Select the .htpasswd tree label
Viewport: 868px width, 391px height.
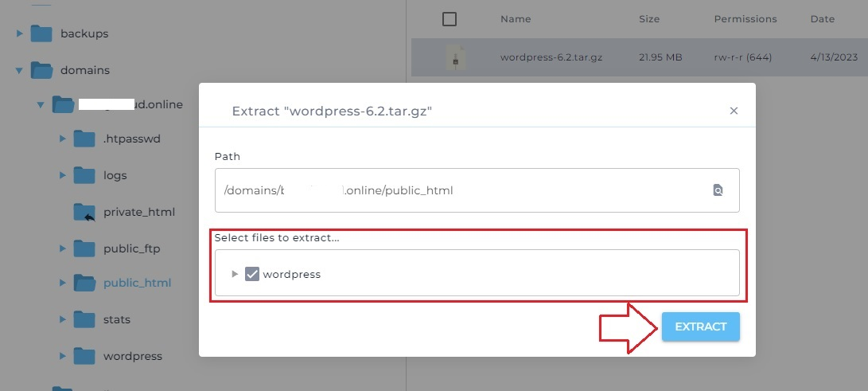[132, 139]
